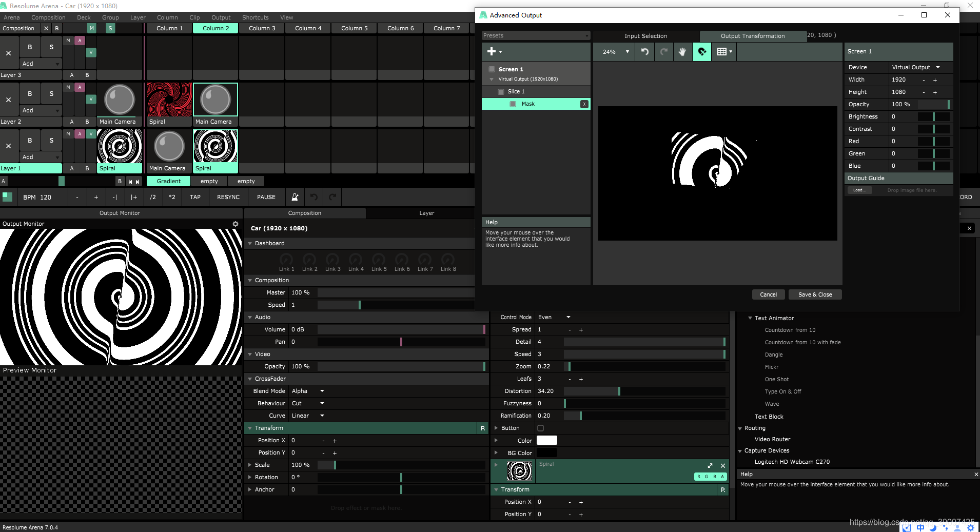Toggle Bypass B on Layer 3
Viewport: 980px width, 532px height.
[30, 47]
